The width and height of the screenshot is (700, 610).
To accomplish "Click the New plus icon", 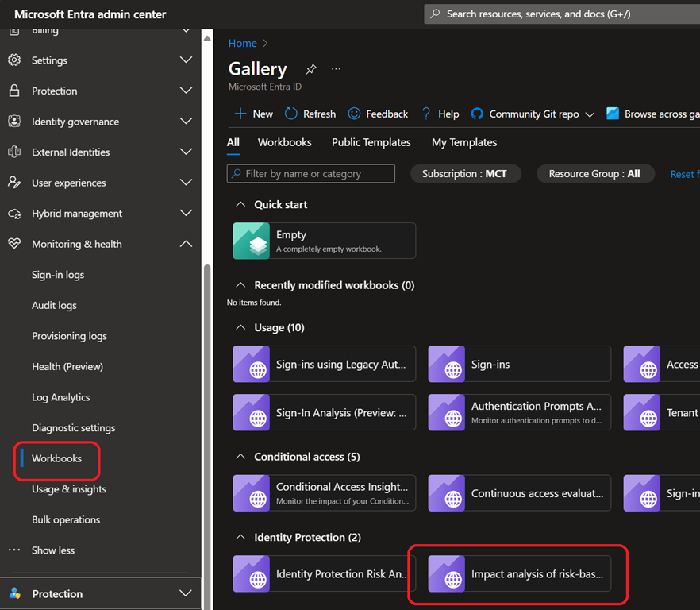I will tap(240, 114).
